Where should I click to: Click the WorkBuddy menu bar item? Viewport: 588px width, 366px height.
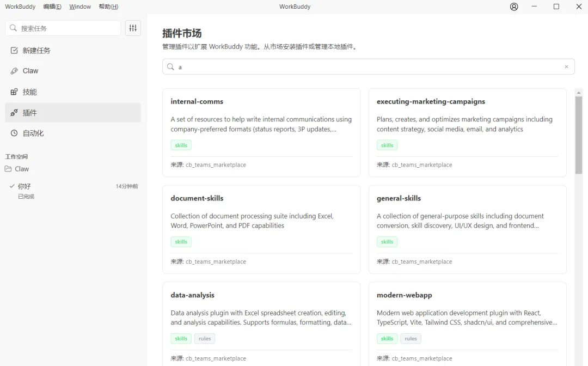20,7
